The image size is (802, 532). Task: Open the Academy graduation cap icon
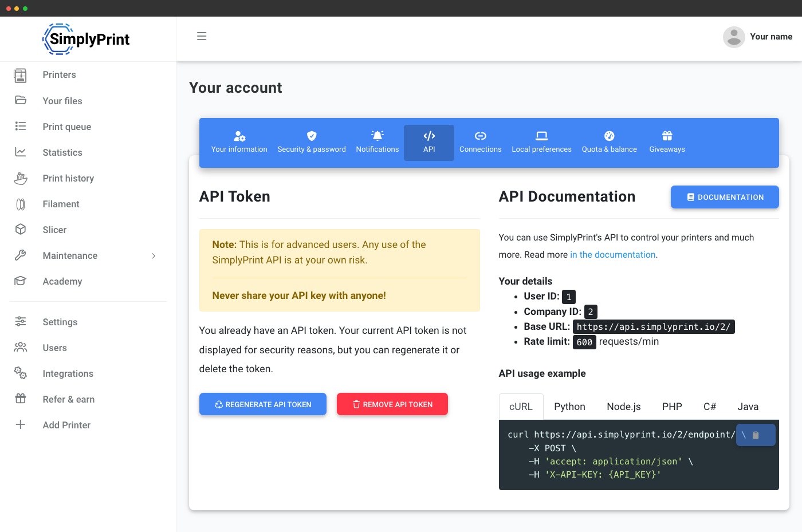[x=21, y=281]
